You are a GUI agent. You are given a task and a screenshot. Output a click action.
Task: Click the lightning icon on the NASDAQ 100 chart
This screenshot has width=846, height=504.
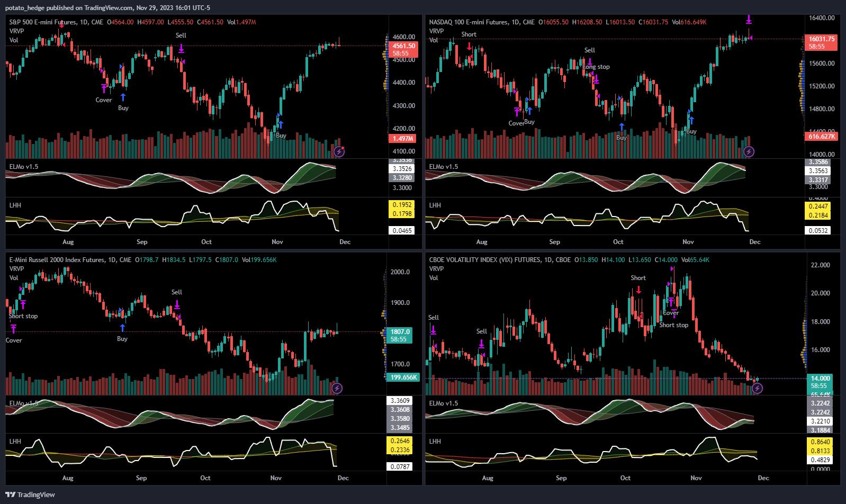click(x=749, y=152)
